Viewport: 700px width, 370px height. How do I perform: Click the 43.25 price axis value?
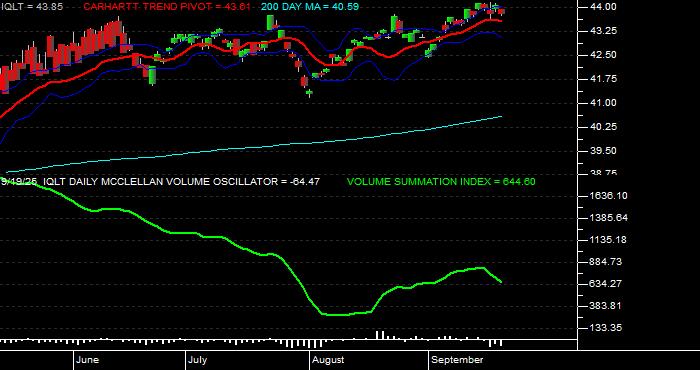tap(604, 31)
